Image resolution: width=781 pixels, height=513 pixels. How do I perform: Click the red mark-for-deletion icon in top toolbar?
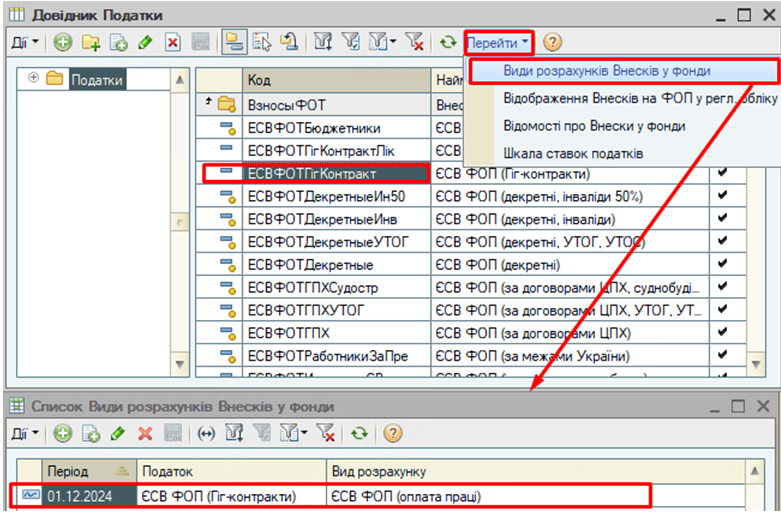[x=172, y=42]
